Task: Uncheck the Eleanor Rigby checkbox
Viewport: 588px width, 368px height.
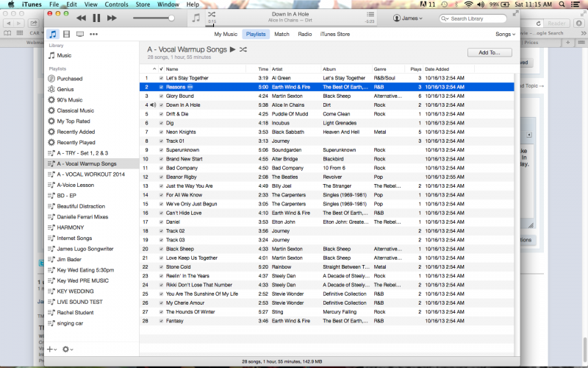Action: (x=161, y=177)
